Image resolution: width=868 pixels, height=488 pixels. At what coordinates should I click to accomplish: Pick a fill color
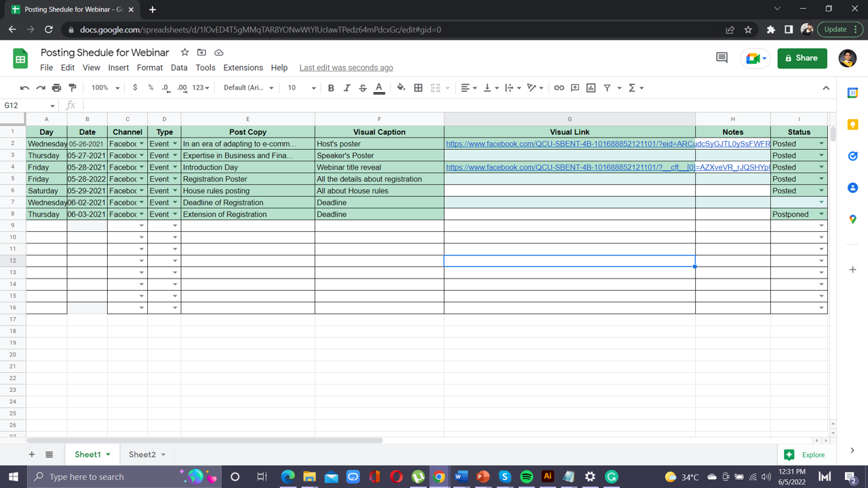pyautogui.click(x=401, y=88)
